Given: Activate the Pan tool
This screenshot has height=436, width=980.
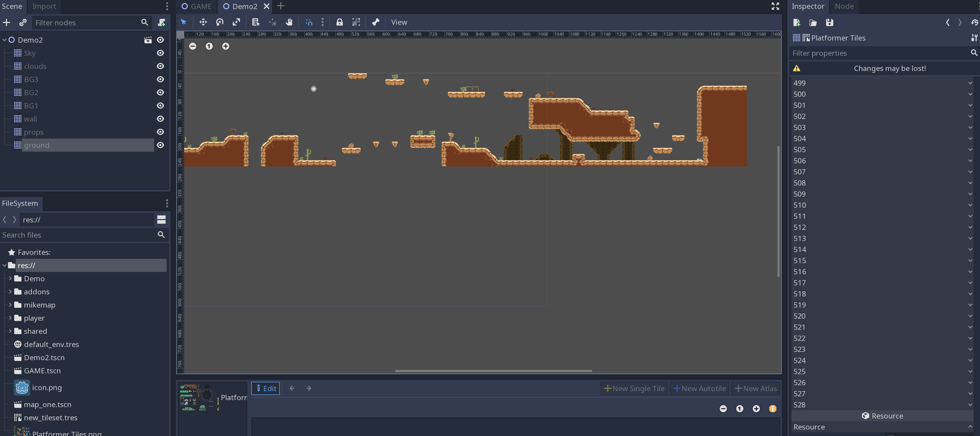Looking at the screenshot, I should pos(289,22).
